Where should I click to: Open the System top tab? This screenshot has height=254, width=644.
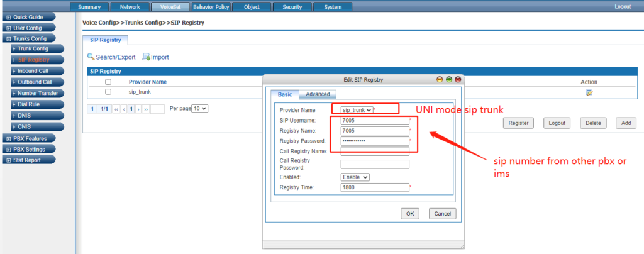click(333, 7)
